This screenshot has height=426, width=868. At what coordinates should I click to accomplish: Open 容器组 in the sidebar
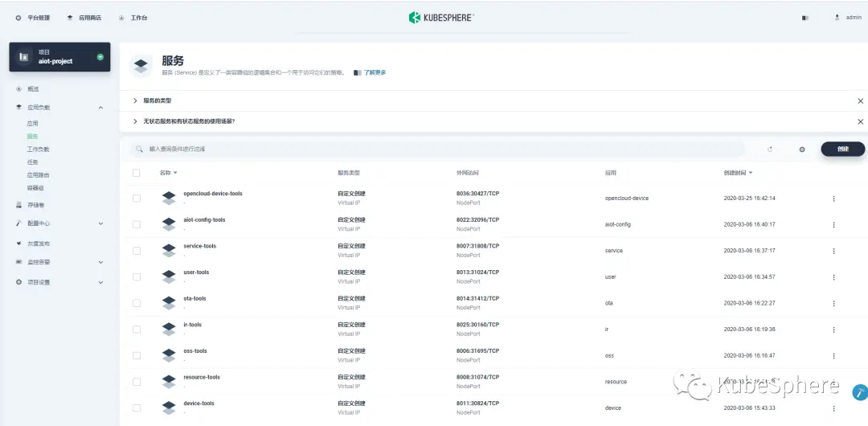pyautogui.click(x=35, y=188)
